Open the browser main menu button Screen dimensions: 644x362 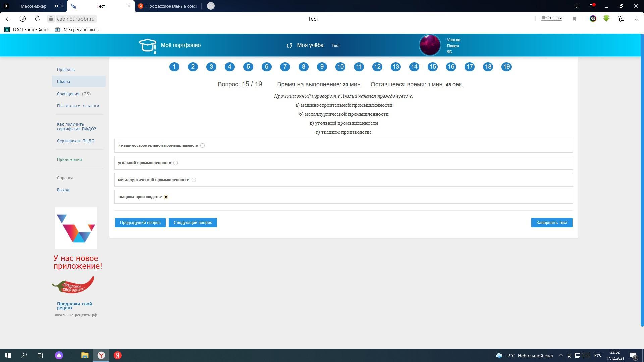point(592,6)
